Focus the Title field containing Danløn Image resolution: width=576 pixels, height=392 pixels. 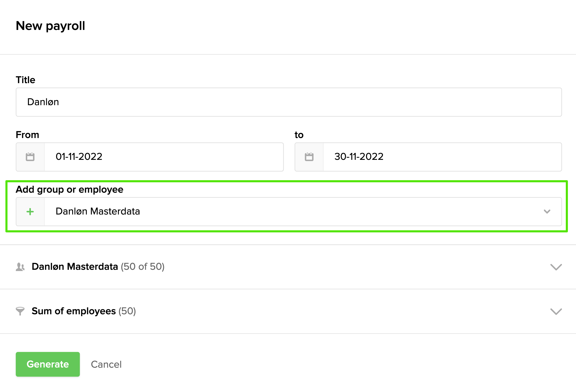(288, 102)
